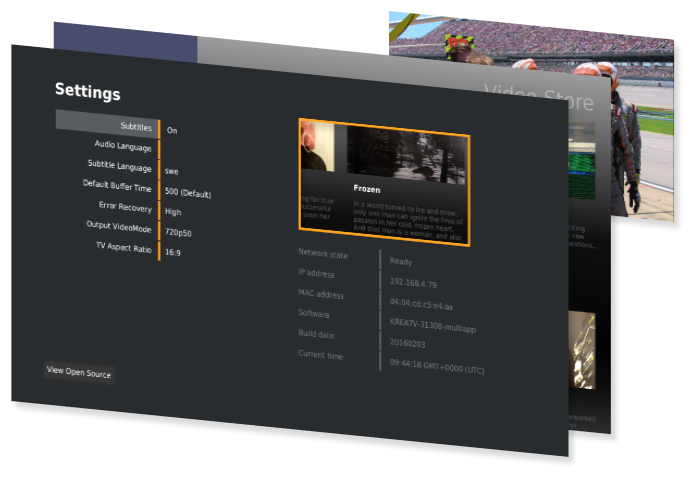Select the Subtitles setting row
The height and width of the screenshot is (483, 695).
point(107,126)
